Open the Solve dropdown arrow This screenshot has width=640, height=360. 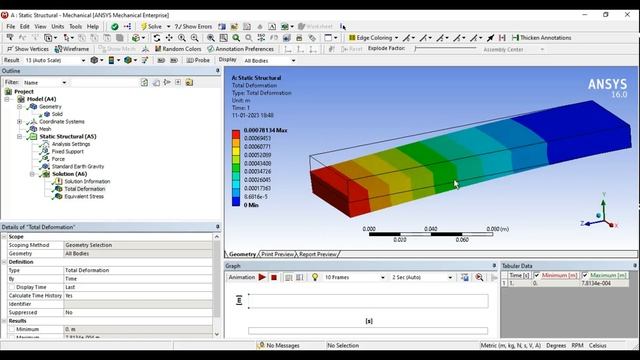(x=168, y=27)
